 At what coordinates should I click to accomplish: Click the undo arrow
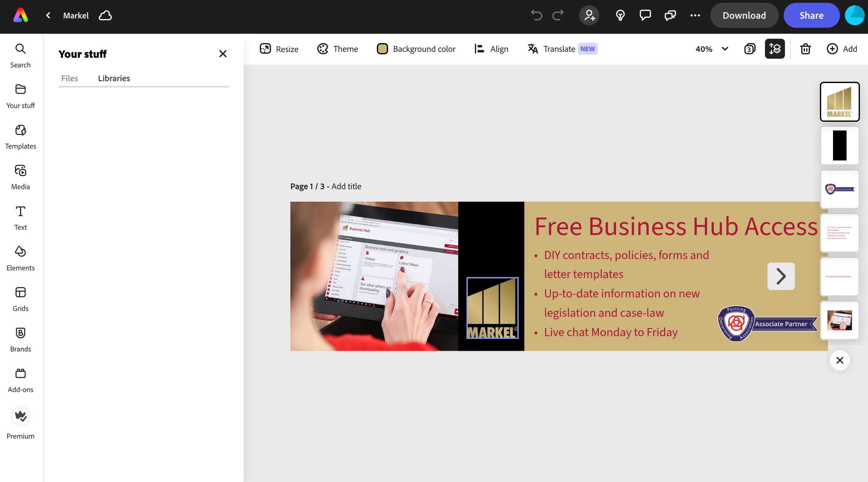(536, 15)
